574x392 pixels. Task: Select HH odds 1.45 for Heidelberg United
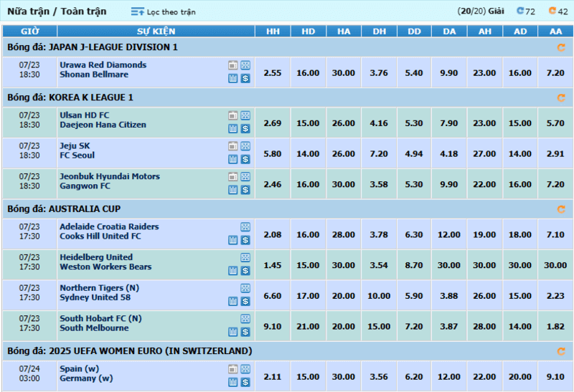(x=273, y=265)
